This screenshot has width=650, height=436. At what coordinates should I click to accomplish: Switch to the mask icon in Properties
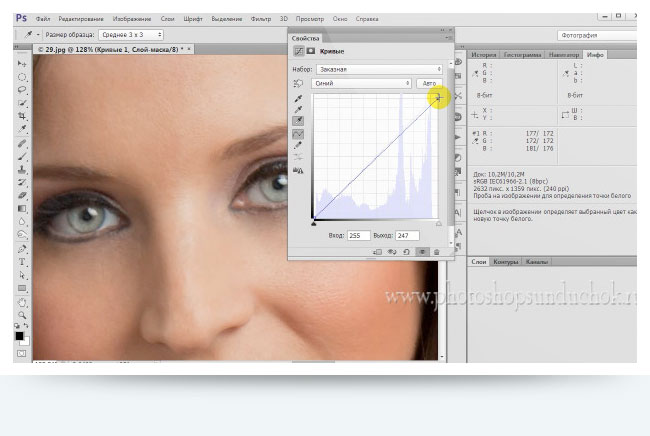(x=310, y=51)
